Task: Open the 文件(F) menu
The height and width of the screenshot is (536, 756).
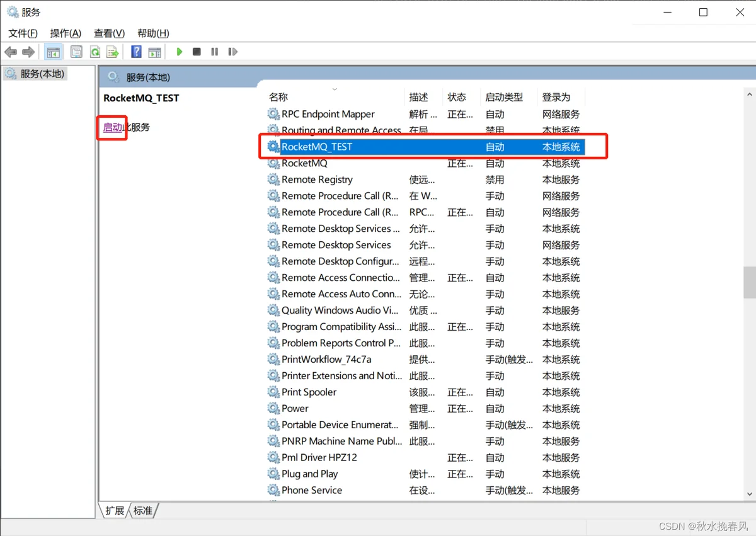Action: point(23,33)
